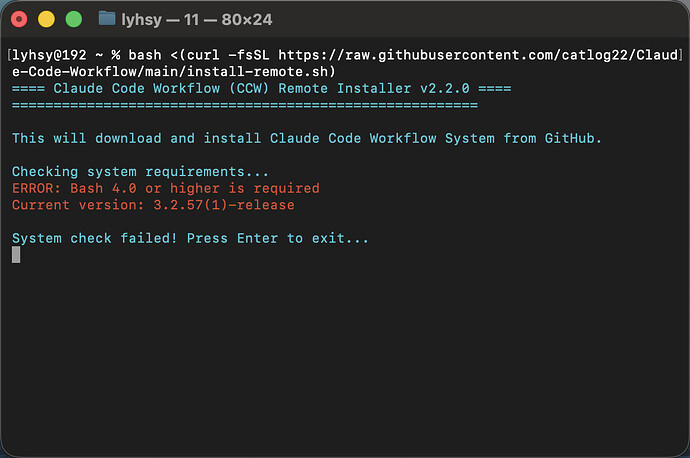Zoom the window with the green button
Viewport: 690px width, 458px height.
click(x=73, y=19)
